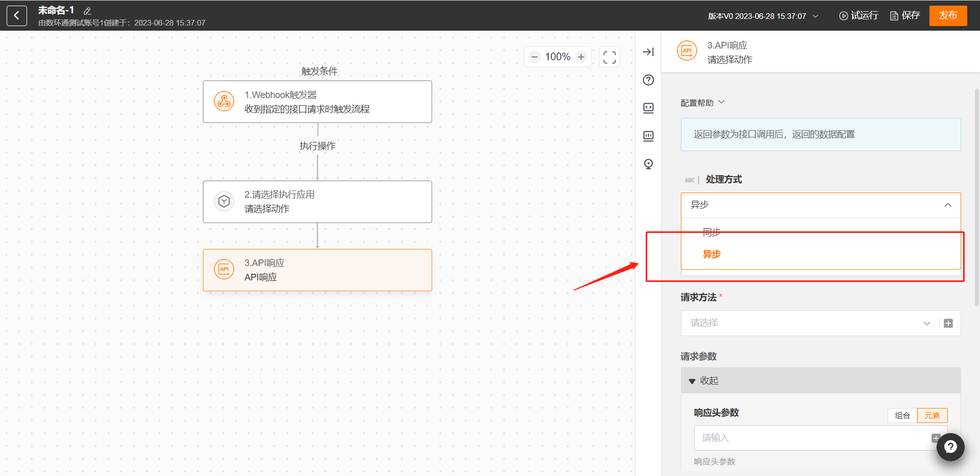Click the 发布 publish button
The height and width of the screenshot is (476, 980).
click(x=948, y=15)
